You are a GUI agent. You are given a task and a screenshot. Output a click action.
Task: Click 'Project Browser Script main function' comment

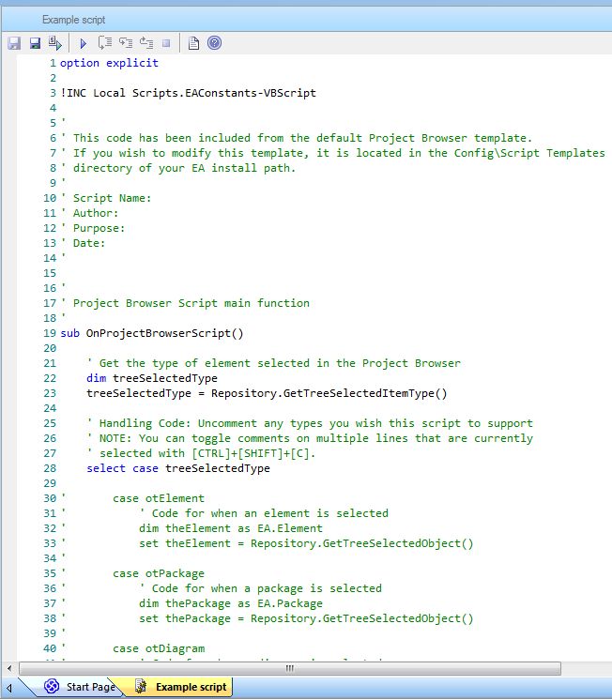coord(191,303)
